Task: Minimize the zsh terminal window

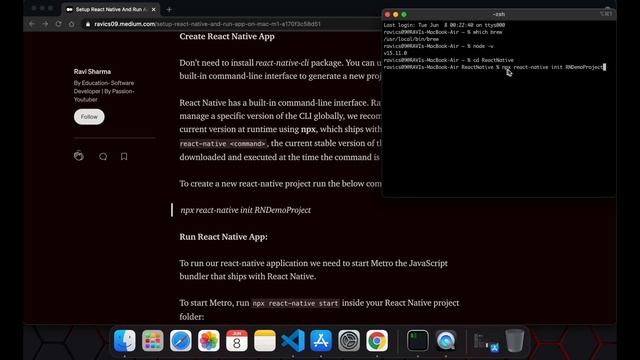Action: coord(396,14)
